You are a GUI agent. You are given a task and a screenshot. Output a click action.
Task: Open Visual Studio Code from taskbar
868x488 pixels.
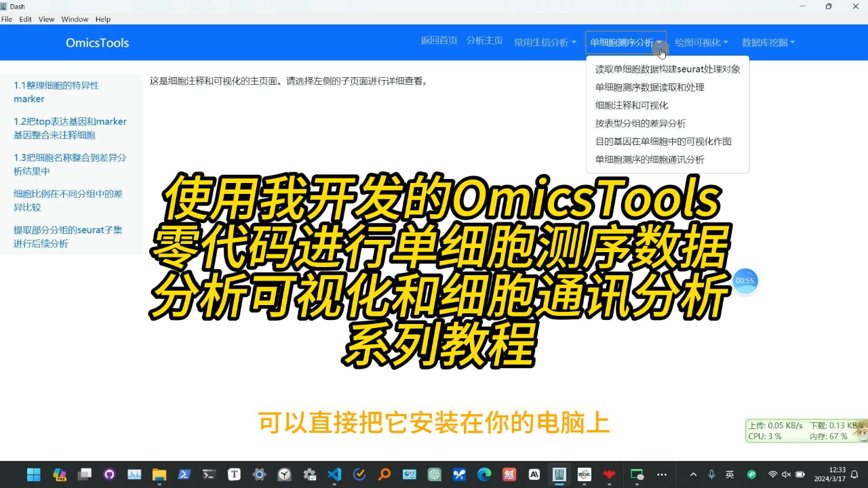(334, 474)
